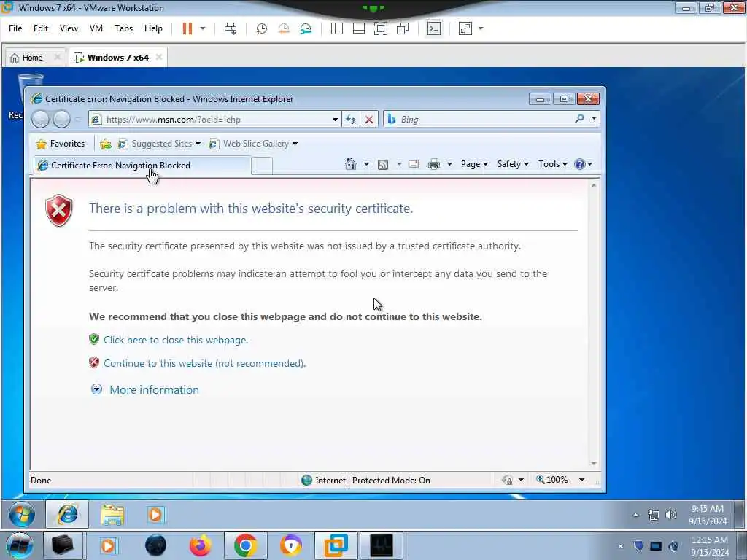Click the IE Home icon
The height and width of the screenshot is (560, 747).
click(x=351, y=164)
